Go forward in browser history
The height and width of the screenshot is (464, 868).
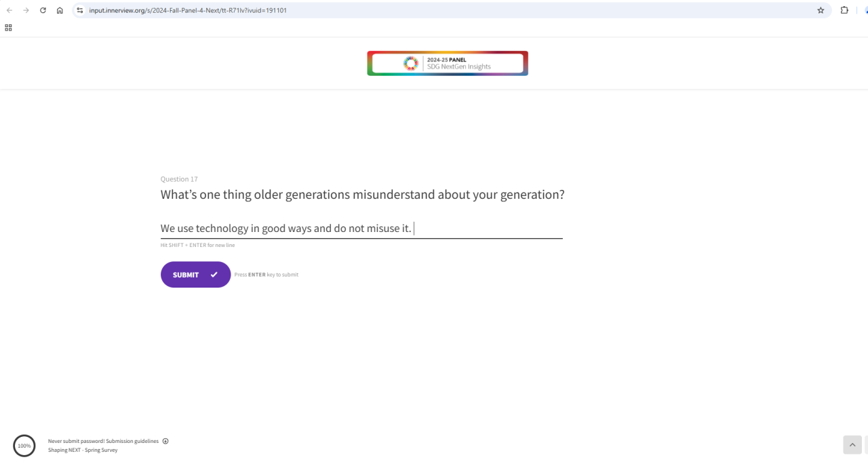26,10
